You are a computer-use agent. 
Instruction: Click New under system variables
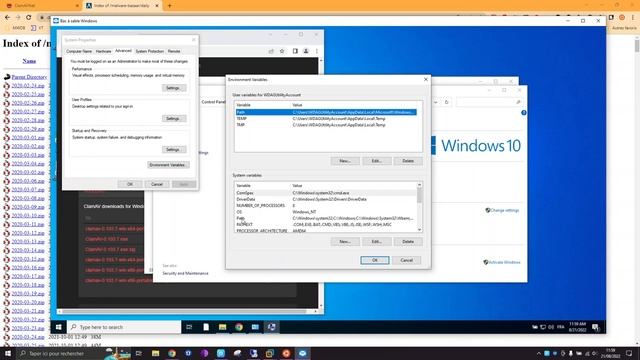[x=345, y=242]
